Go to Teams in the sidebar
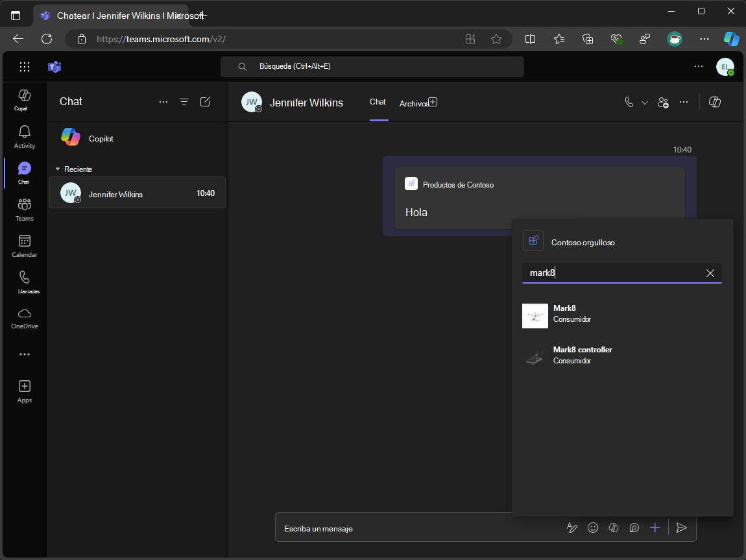Image resolution: width=746 pixels, height=560 pixels. [24, 209]
